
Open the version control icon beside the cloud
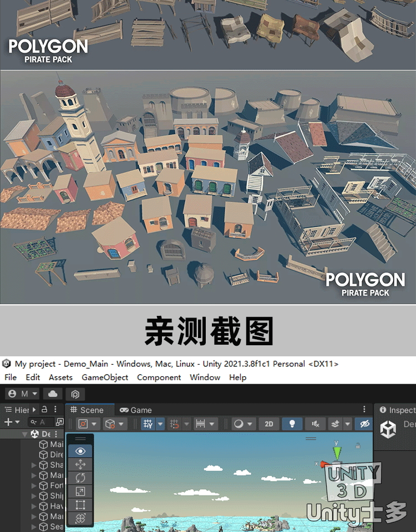pos(75,394)
